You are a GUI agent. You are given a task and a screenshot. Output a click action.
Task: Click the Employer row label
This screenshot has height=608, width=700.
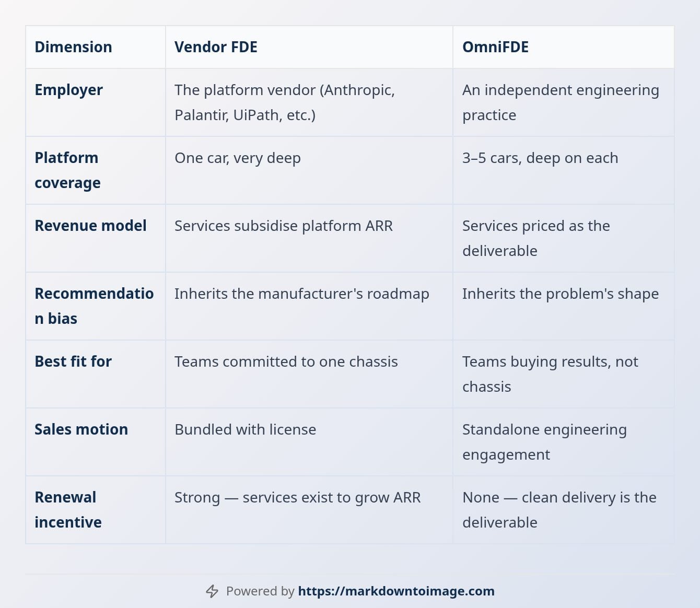68,90
